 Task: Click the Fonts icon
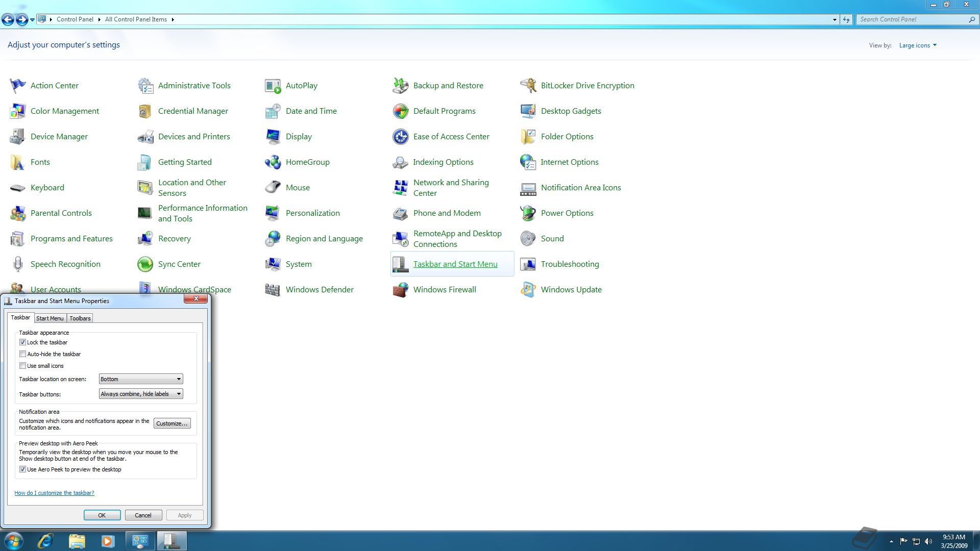(x=18, y=162)
